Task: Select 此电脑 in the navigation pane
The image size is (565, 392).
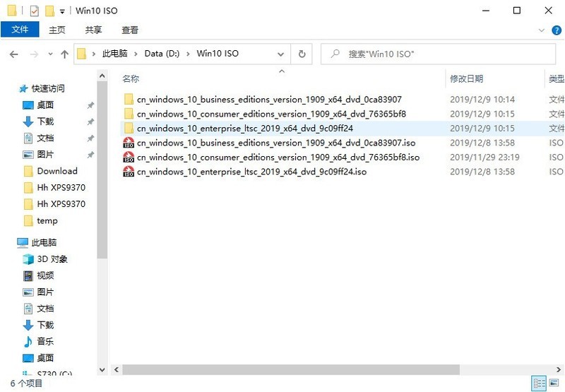Action: [x=44, y=242]
